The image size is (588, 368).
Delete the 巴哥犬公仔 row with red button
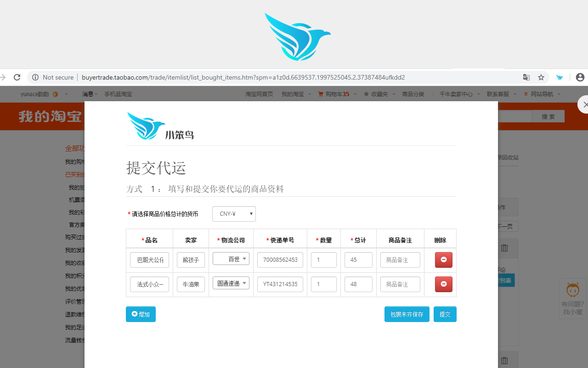(443, 260)
